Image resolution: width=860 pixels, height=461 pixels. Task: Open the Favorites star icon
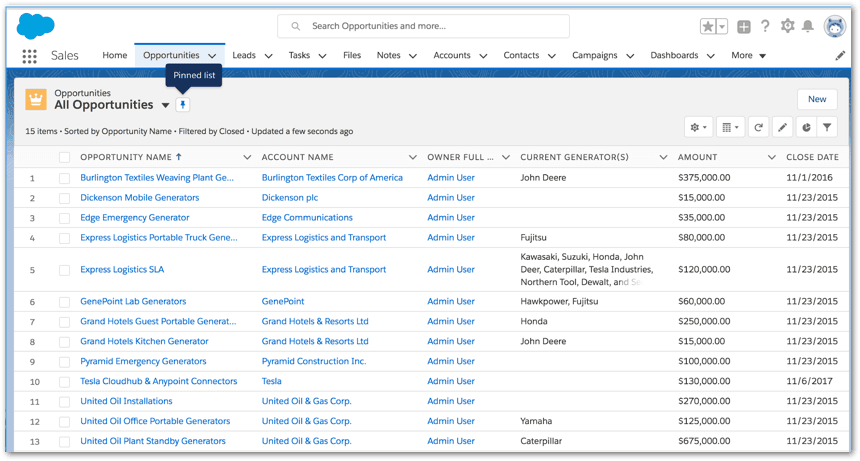click(708, 27)
